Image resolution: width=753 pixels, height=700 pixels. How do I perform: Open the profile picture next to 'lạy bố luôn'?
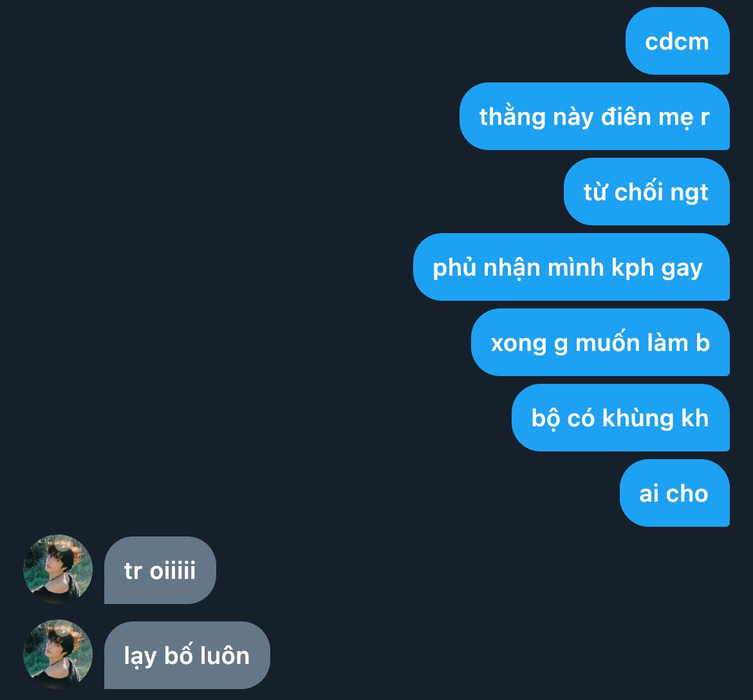(58, 654)
